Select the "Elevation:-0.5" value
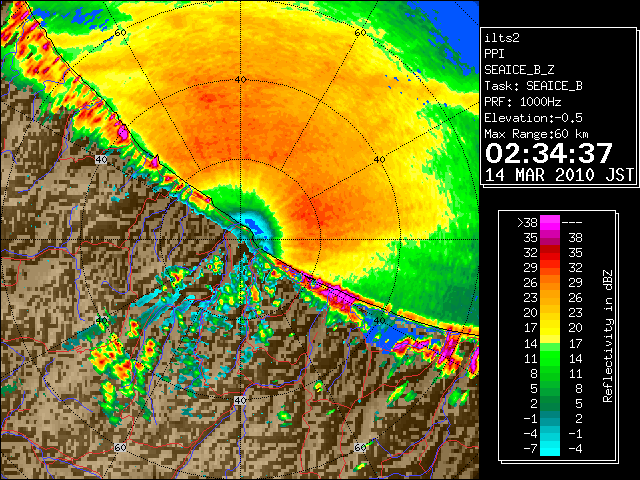This screenshot has height=480, width=640. (x=533, y=118)
